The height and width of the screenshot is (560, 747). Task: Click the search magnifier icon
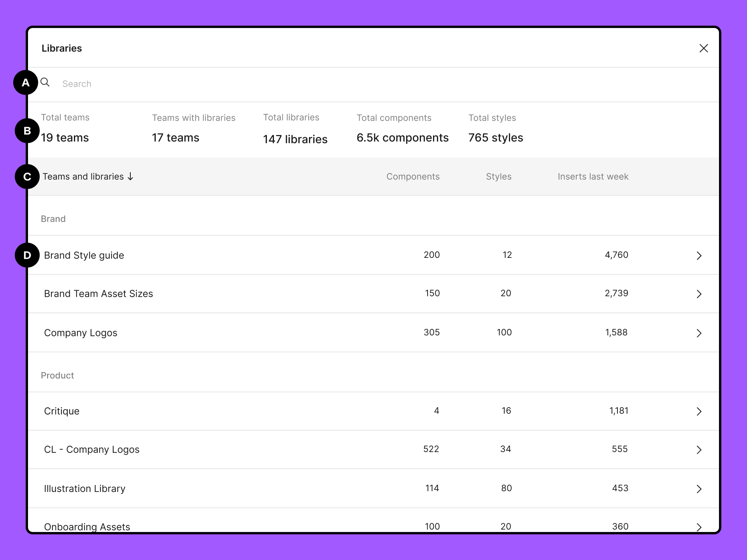pyautogui.click(x=45, y=82)
